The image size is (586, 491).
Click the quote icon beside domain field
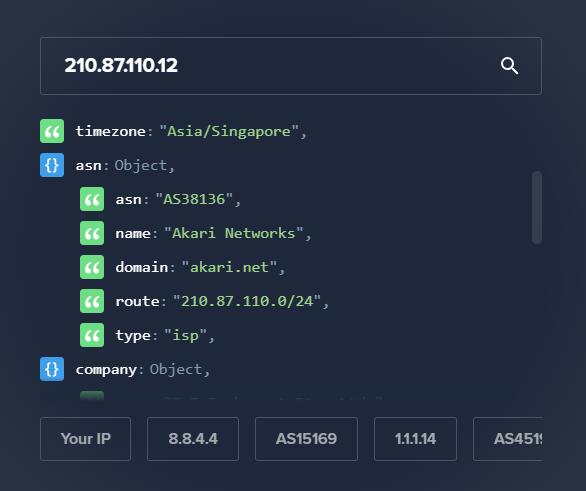(92, 267)
